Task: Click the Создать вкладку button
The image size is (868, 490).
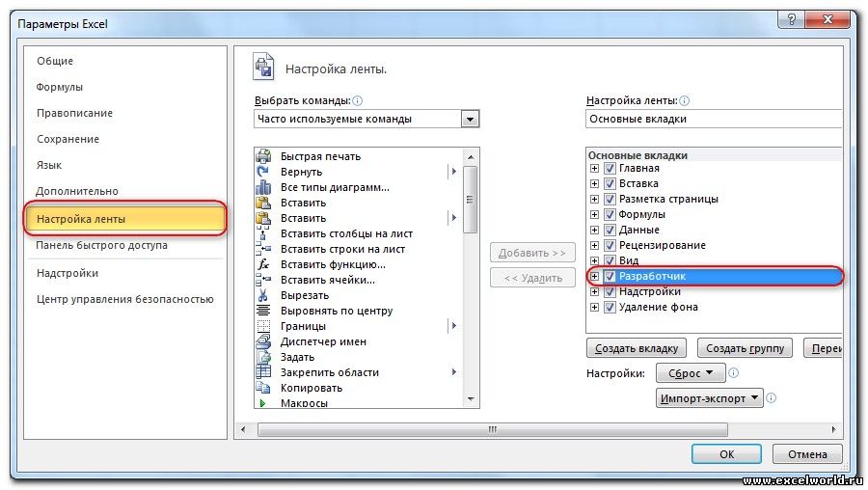Action: coord(636,348)
